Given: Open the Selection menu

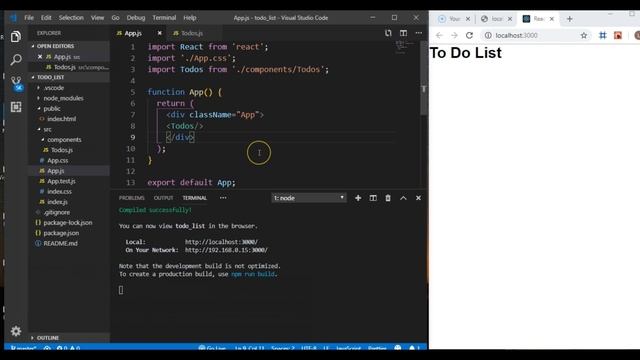Looking at the screenshot, I should coord(71,18).
